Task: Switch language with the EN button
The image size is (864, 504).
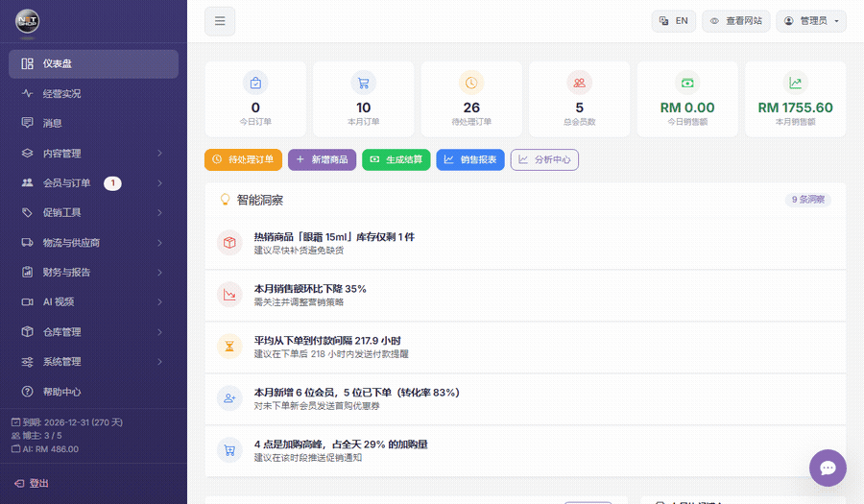Action: (673, 21)
